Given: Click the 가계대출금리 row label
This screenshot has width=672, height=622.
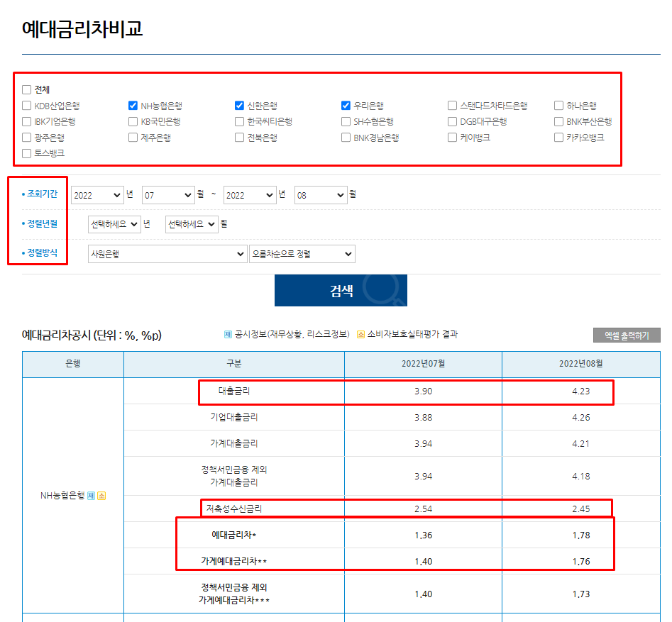Looking at the screenshot, I should [x=234, y=443].
